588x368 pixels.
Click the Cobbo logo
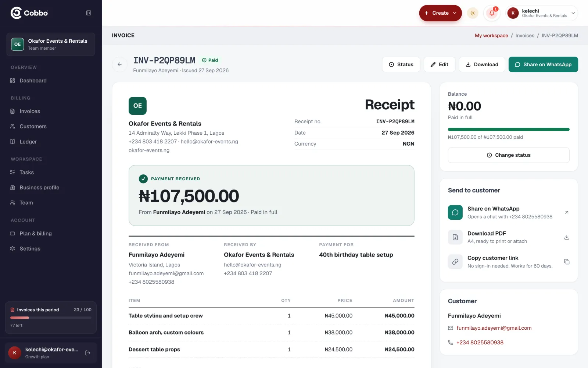pyautogui.click(x=29, y=13)
